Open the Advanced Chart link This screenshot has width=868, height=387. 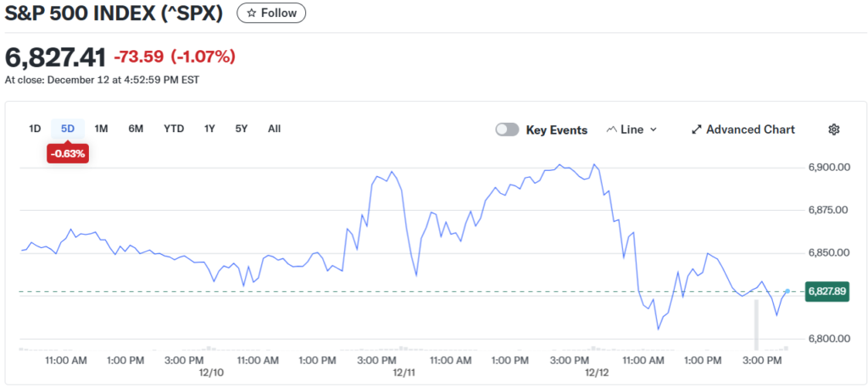[x=749, y=130]
